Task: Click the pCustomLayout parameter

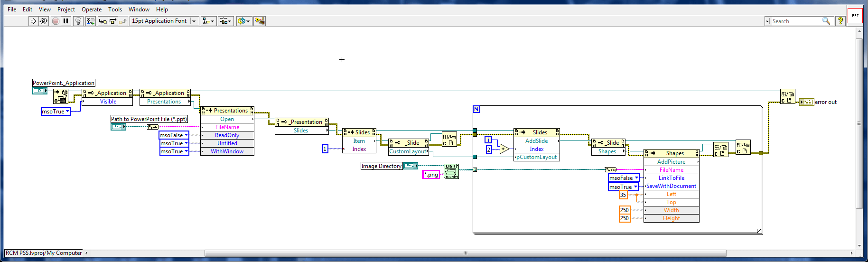Action: pos(536,157)
